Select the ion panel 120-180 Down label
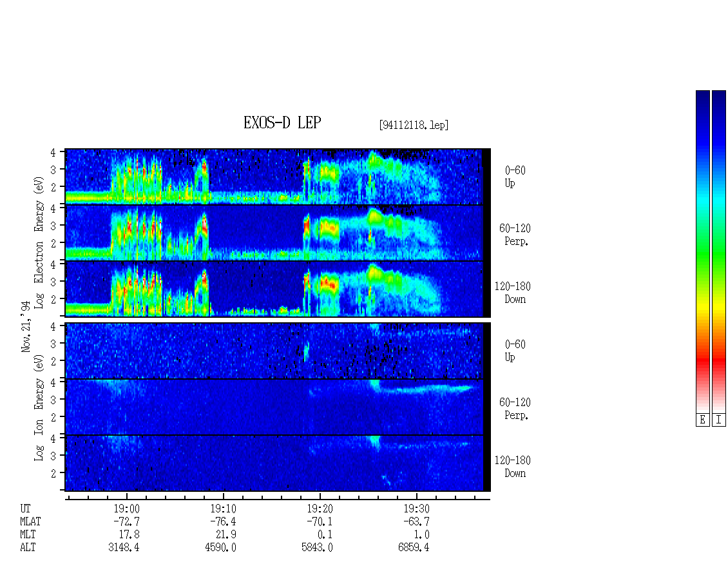This screenshot has height=564, width=728. pos(513,467)
